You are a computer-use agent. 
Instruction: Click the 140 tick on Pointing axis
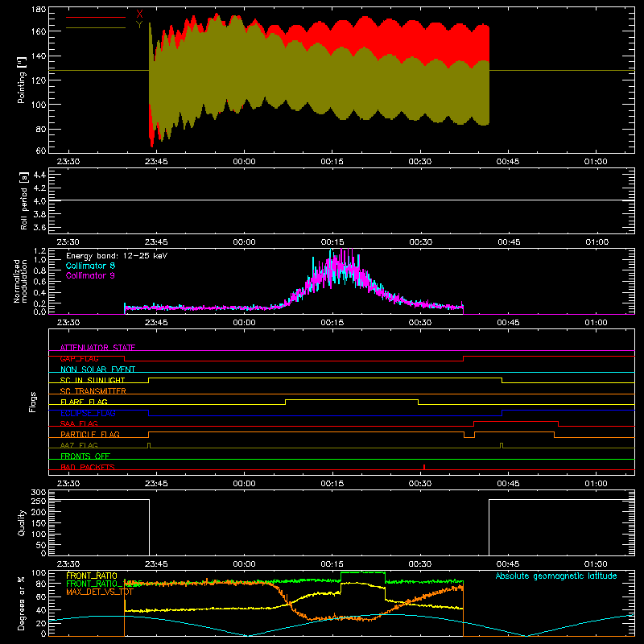pyautogui.click(x=39, y=56)
